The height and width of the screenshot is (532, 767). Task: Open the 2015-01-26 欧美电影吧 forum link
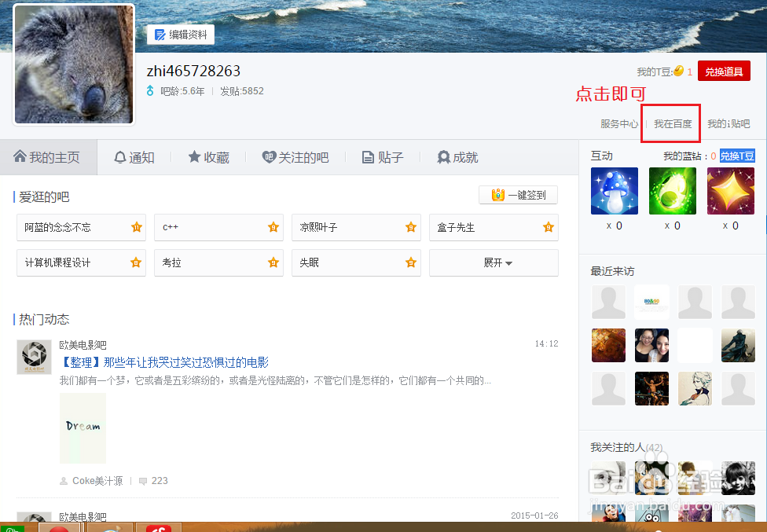(x=83, y=517)
